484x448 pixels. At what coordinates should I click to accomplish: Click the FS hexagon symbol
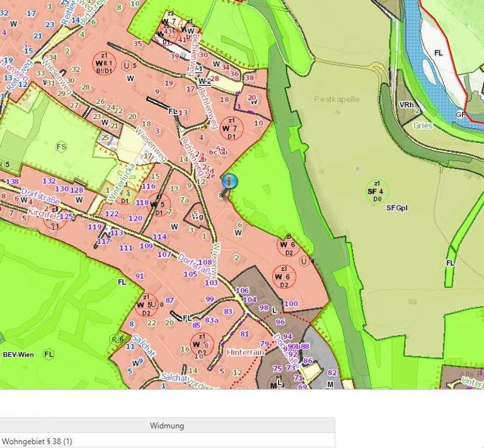point(61,147)
